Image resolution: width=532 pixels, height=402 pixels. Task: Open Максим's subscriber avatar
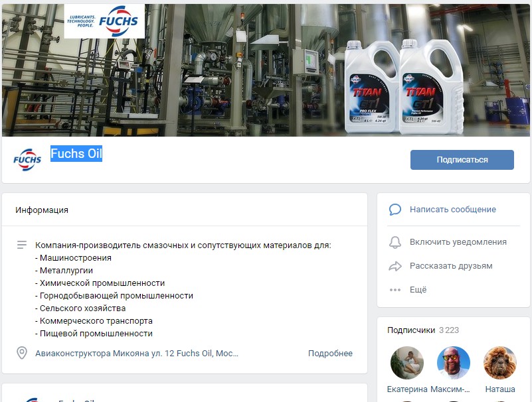tap(453, 363)
